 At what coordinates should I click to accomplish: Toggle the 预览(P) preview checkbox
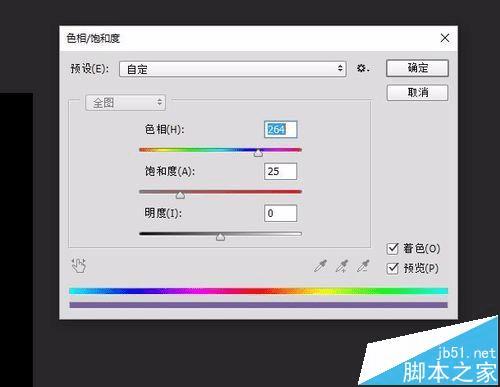[x=393, y=268]
